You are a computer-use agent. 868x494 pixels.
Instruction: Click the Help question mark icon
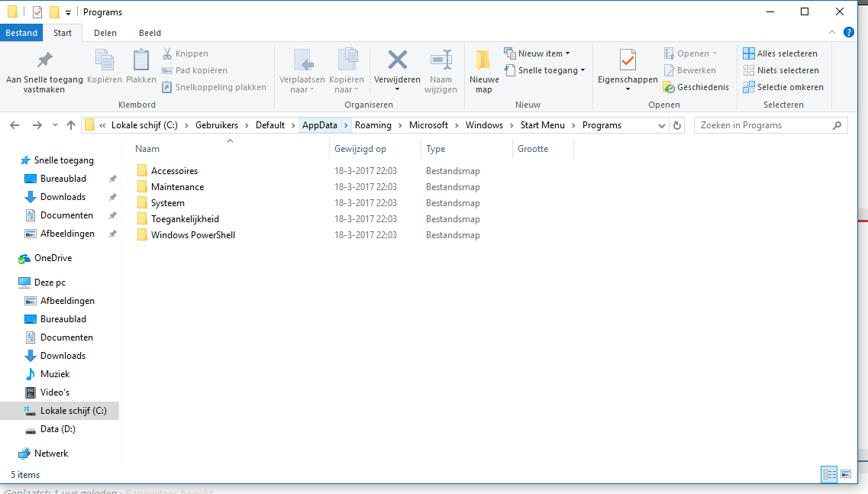[848, 32]
